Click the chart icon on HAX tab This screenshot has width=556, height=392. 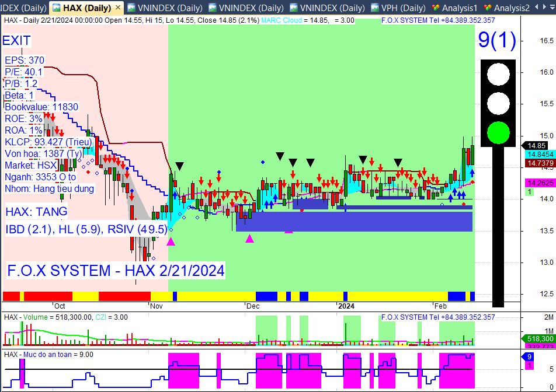(57, 8)
